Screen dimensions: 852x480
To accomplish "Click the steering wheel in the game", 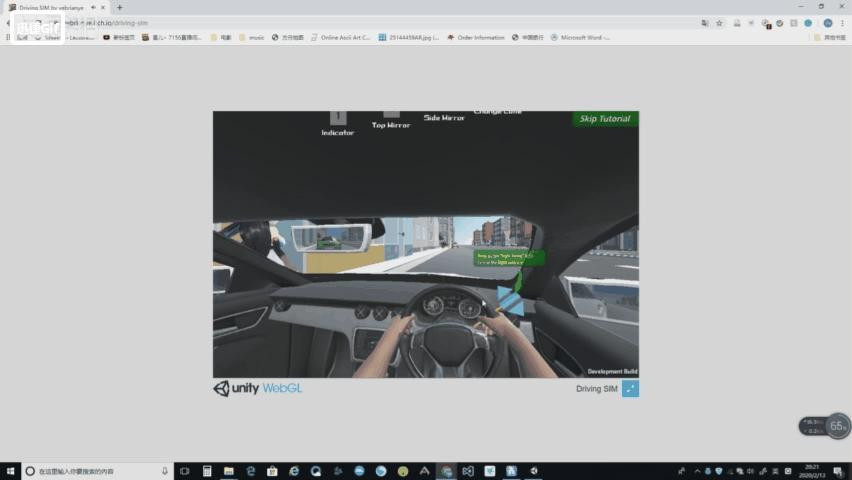I will click(x=450, y=332).
